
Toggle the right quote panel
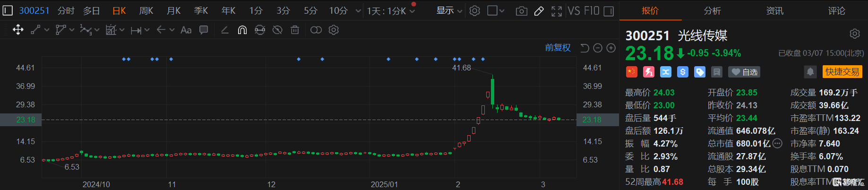609,11
